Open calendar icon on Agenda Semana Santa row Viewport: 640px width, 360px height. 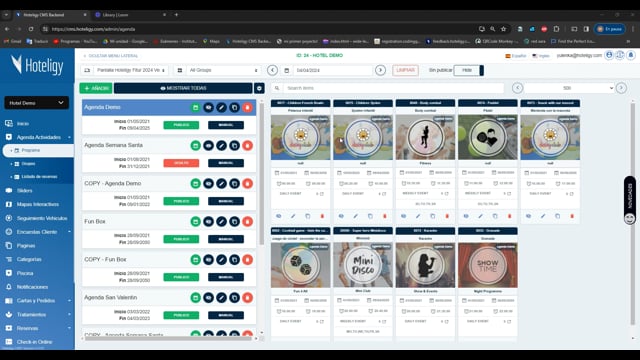[x=196, y=146]
